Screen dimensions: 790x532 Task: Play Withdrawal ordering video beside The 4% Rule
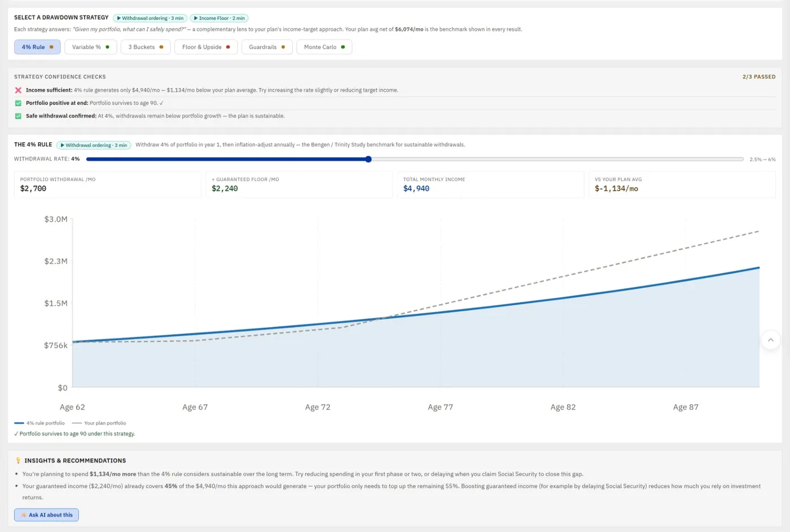pos(94,145)
